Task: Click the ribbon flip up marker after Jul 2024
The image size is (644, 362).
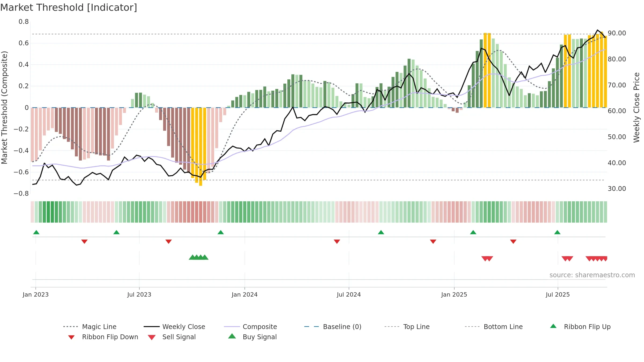Action: [381, 232]
